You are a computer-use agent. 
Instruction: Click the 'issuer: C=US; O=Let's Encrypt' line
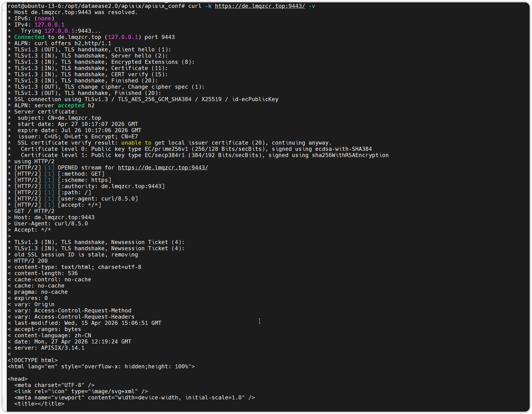click(x=78, y=136)
